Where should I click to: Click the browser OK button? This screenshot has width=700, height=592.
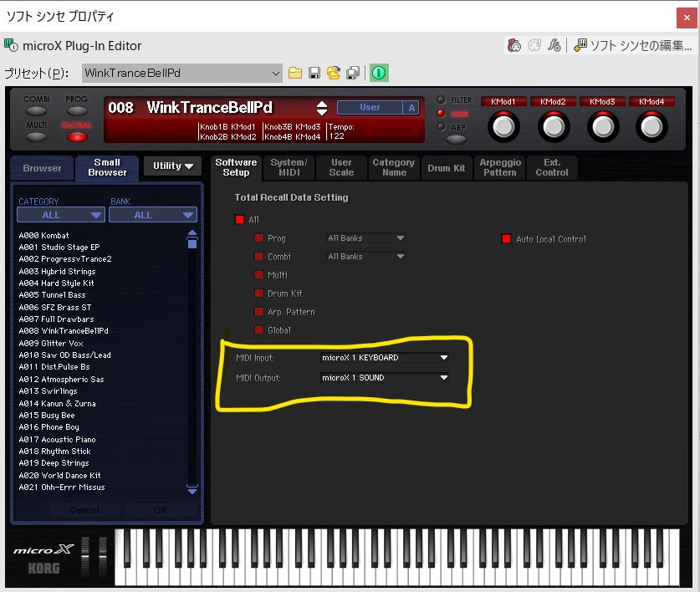click(161, 510)
